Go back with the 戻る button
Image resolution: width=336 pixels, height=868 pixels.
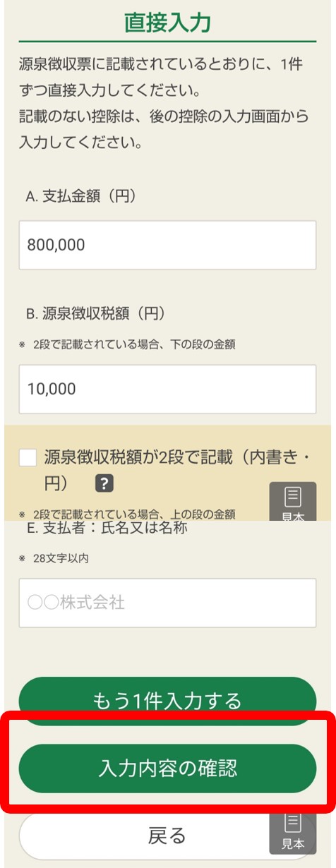click(167, 836)
